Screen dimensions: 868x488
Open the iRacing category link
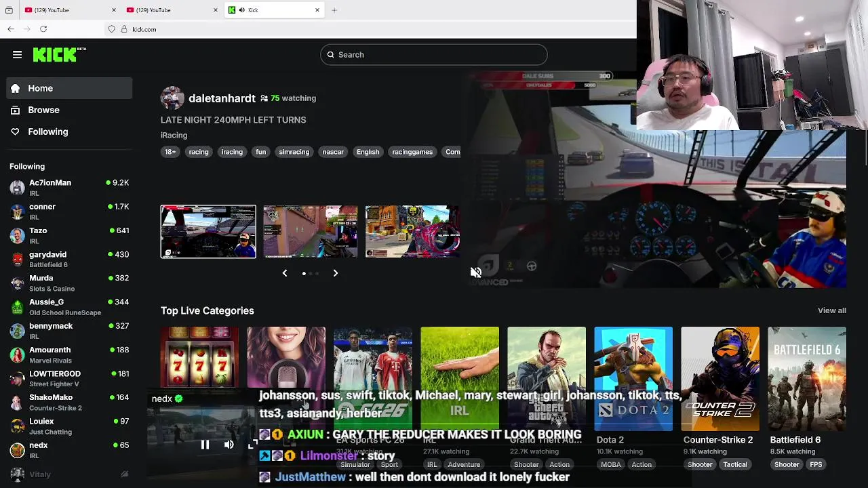(174, 136)
